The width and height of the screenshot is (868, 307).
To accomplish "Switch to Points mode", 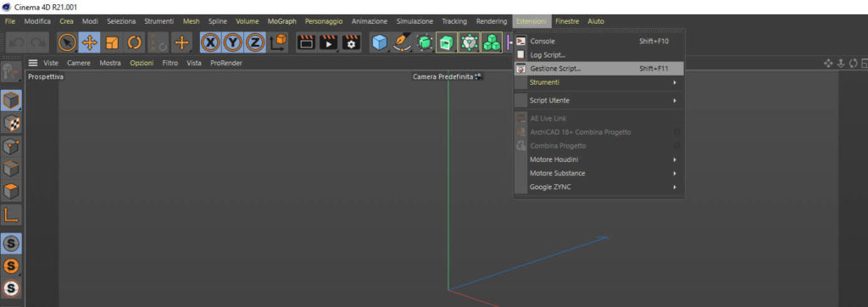I will [x=12, y=147].
